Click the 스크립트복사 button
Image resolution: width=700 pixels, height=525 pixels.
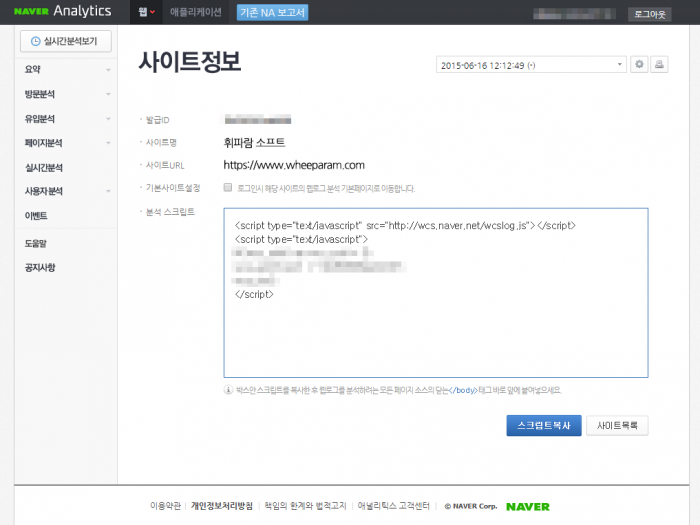(x=544, y=425)
